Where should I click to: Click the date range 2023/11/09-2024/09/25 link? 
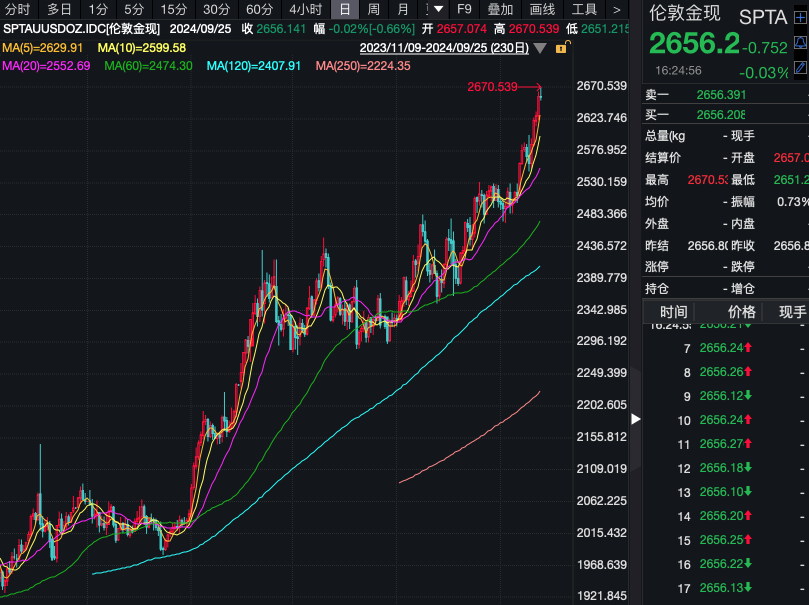coord(443,48)
